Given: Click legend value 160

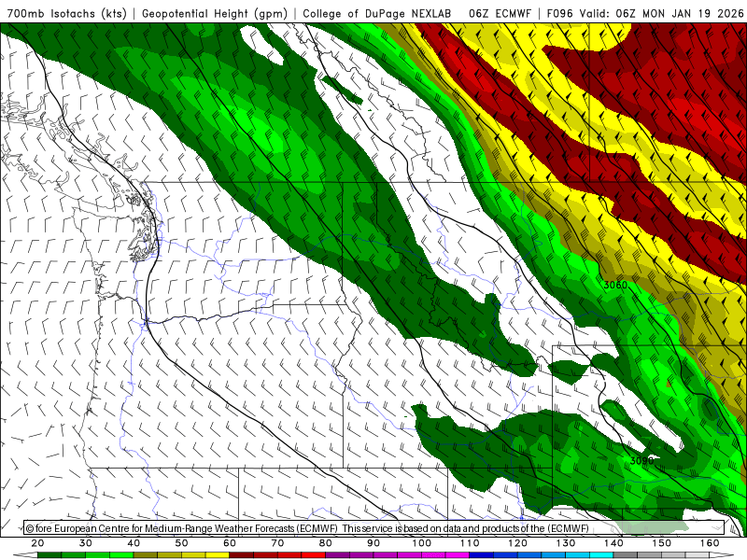Looking at the screenshot, I should click(x=710, y=543).
